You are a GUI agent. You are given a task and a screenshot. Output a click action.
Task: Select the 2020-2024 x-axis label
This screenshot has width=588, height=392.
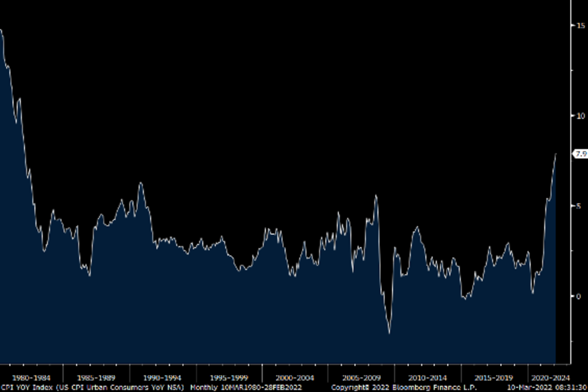click(x=551, y=378)
